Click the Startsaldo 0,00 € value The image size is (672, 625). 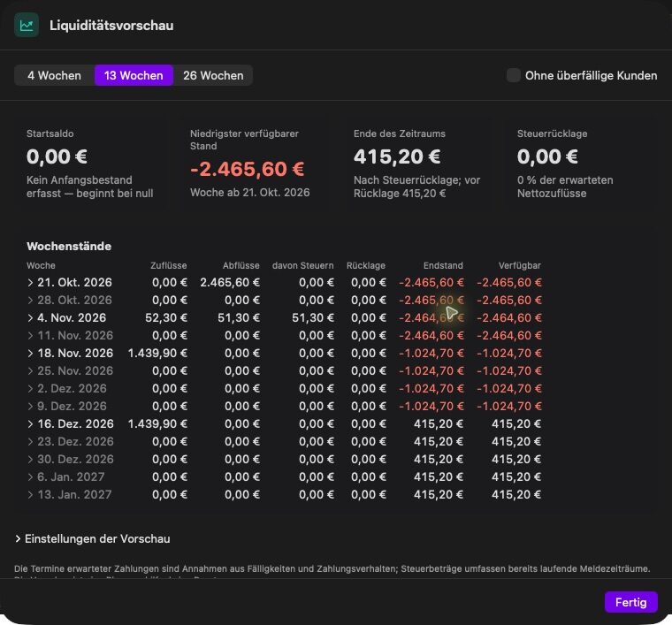click(x=57, y=156)
